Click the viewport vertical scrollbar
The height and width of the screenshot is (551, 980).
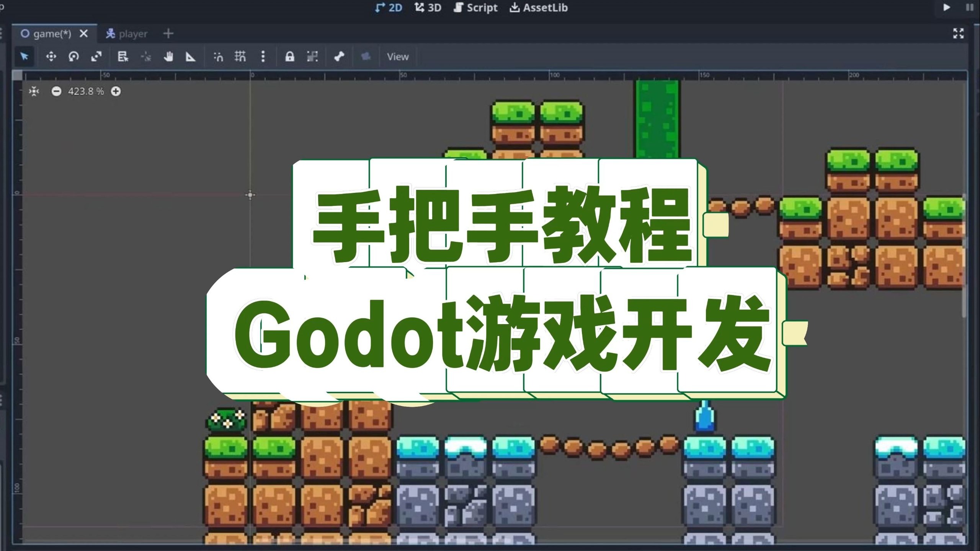point(964,256)
